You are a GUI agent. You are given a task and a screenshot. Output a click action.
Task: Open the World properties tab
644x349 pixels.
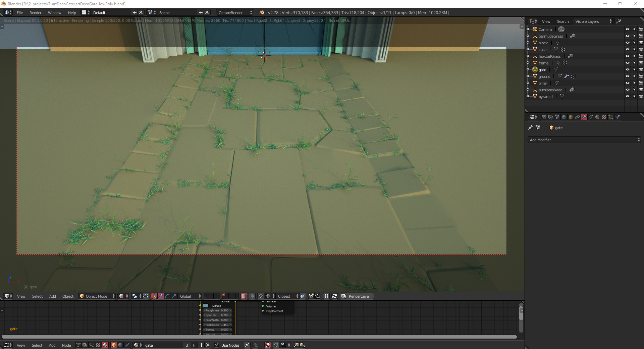[x=564, y=117]
